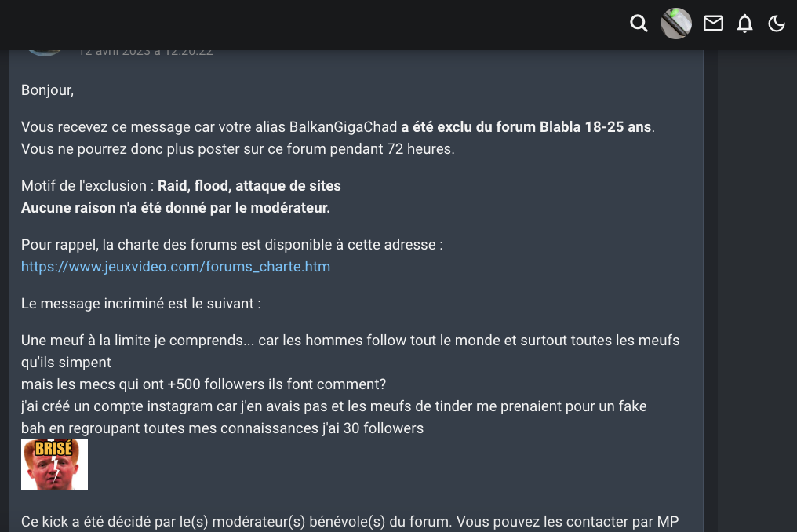Click the alias name BalkanGigaChad
The image size is (797, 532).
(x=343, y=127)
